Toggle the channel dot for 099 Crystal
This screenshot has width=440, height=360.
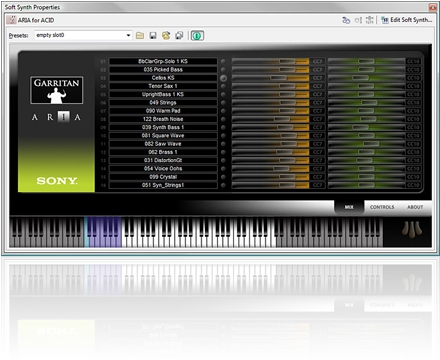[x=223, y=177]
